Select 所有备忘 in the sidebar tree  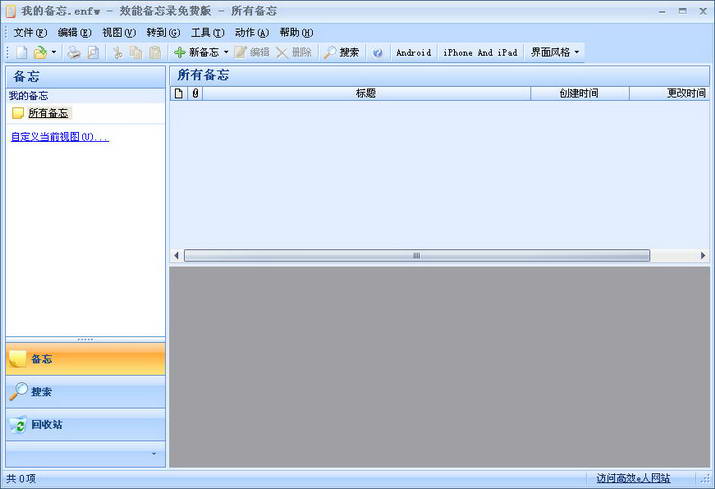(48, 113)
